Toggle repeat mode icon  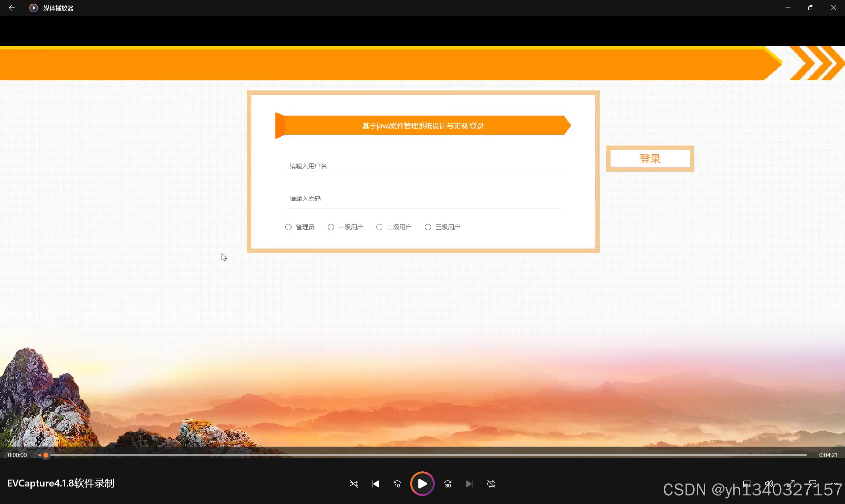click(x=491, y=484)
